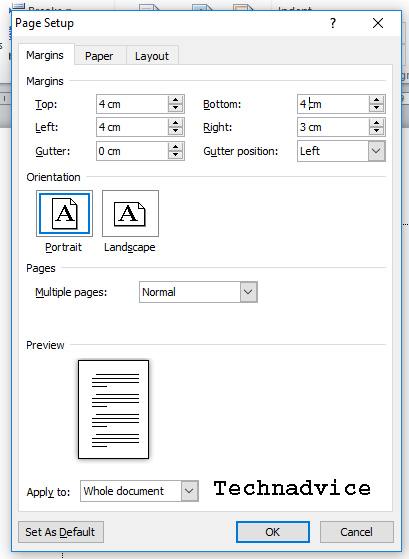
Task: Click the Left: margin label
Action: point(47,127)
